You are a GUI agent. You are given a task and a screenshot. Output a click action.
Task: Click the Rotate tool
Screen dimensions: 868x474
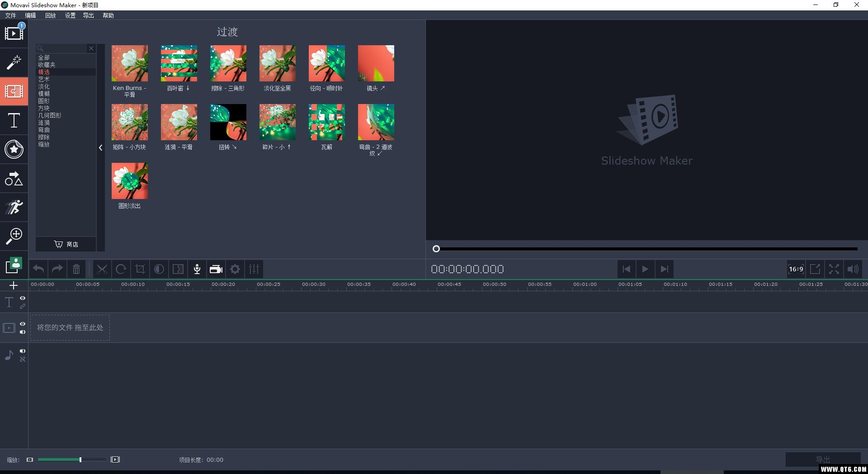coord(121,269)
